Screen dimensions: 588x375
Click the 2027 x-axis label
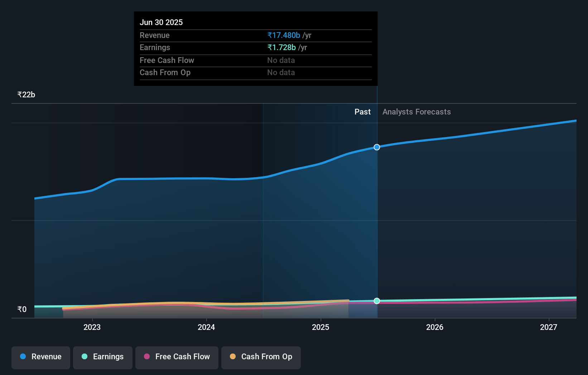(x=549, y=327)
